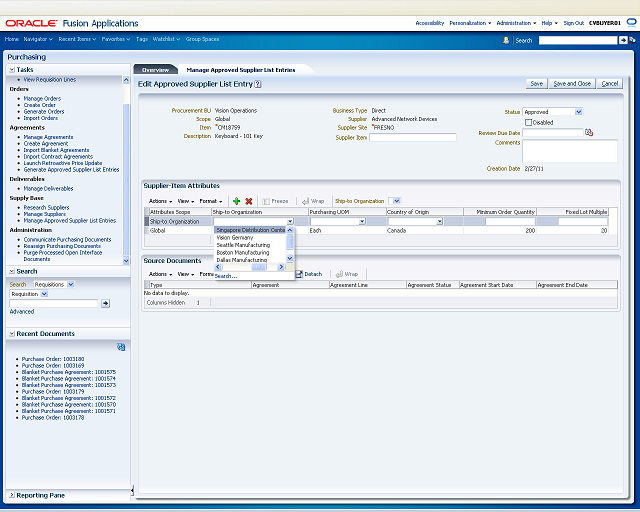Open the search category dropdown showing Requisitions
Screen dimensions: 640x512
click(70, 284)
